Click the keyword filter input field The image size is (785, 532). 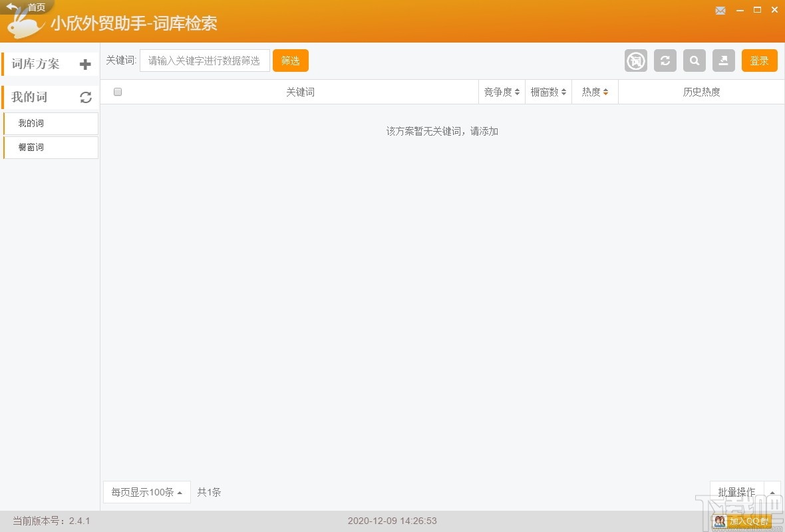[x=204, y=60]
